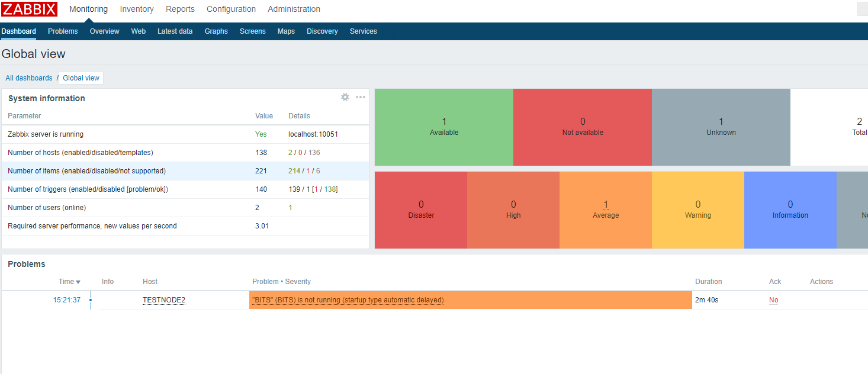The width and height of the screenshot is (868, 374).
Task: Sort problems by the Time column arrow
Action: [78, 282]
